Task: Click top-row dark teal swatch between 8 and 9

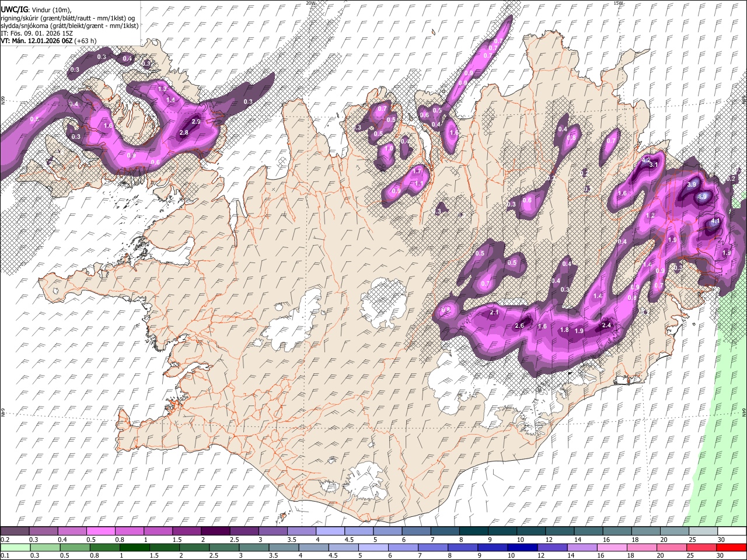Action: point(474,531)
